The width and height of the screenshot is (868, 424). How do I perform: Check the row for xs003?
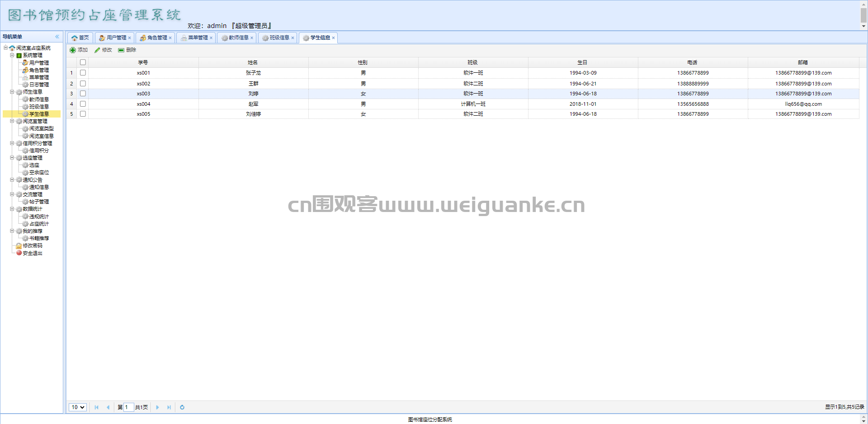pyautogui.click(x=83, y=94)
